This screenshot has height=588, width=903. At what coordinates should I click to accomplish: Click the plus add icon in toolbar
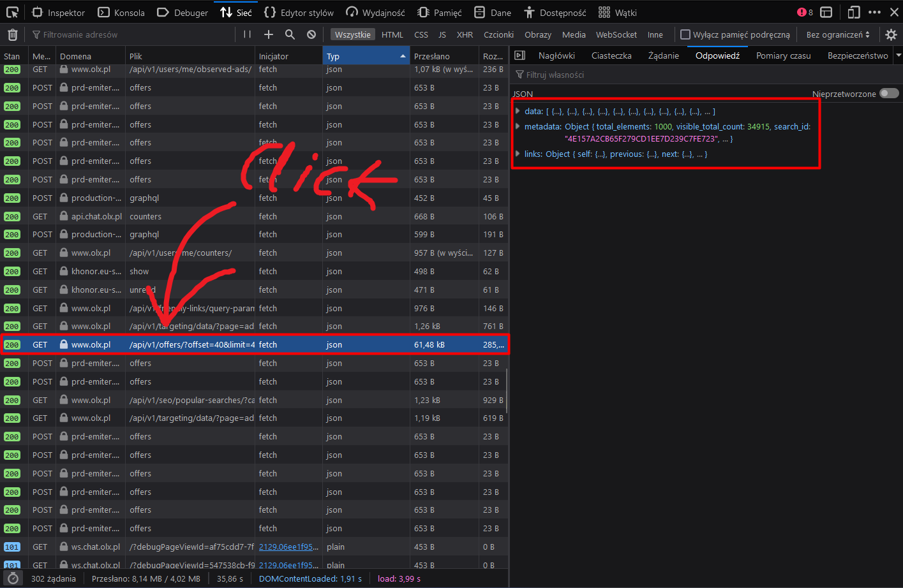click(x=269, y=34)
